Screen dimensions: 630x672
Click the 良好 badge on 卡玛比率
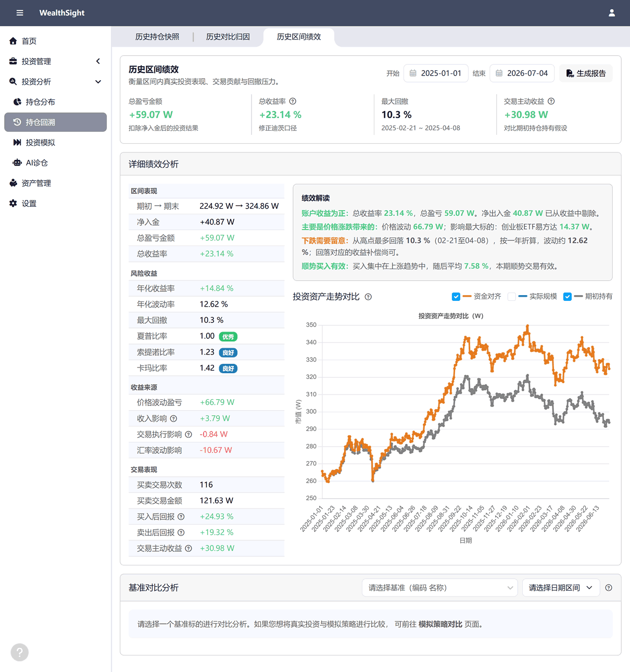(228, 369)
